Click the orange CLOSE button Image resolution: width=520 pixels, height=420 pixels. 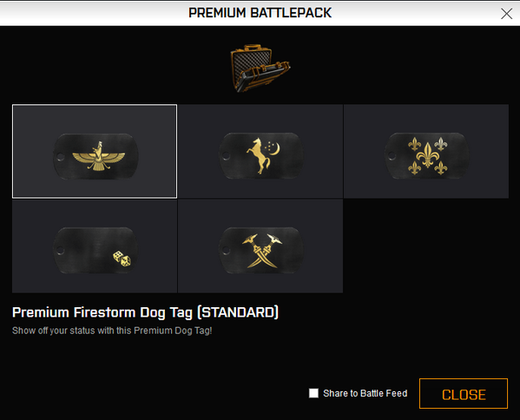(x=464, y=393)
